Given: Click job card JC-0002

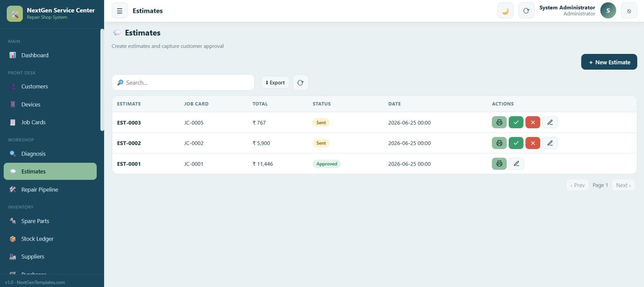Looking at the screenshot, I should [x=194, y=143].
